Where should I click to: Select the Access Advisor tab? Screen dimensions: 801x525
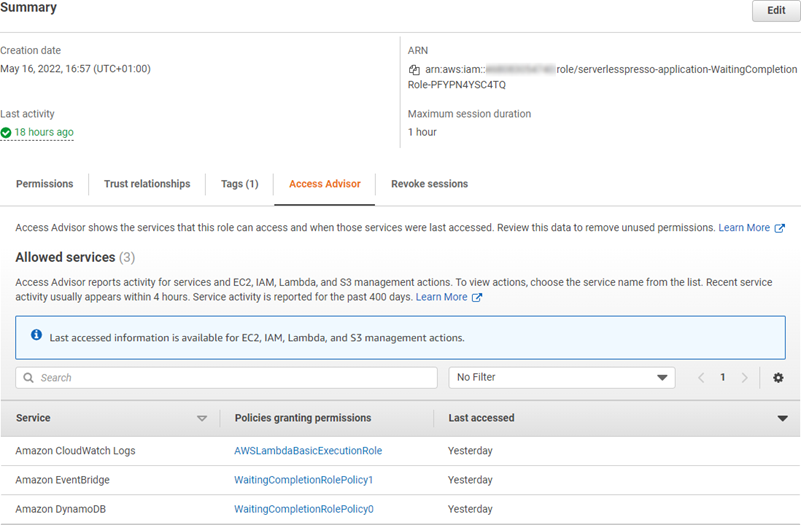(x=324, y=184)
